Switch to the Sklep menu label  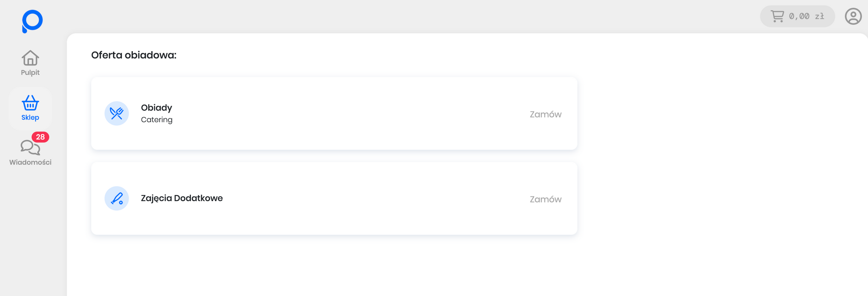(30, 117)
